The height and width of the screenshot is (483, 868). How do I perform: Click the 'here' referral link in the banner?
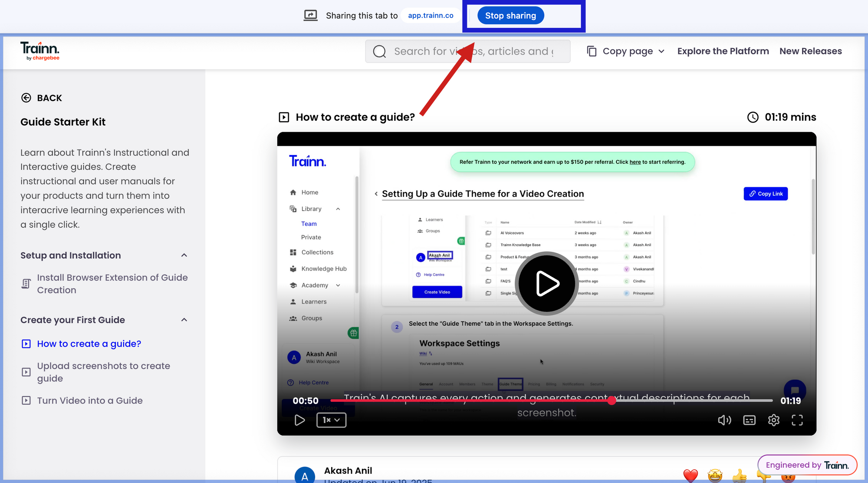tap(635, 162)
